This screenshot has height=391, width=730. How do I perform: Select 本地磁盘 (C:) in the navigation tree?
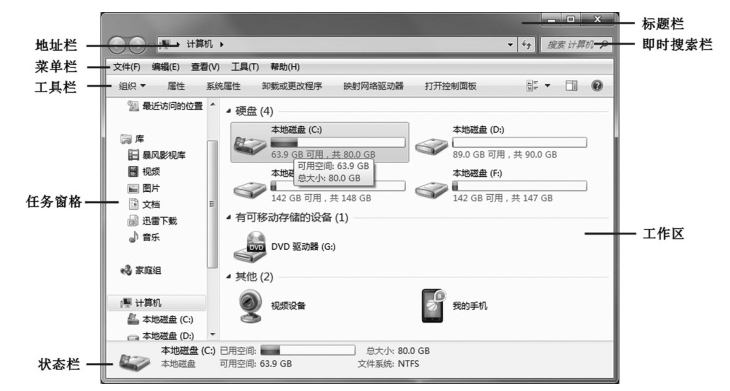[x=161, y=319]
